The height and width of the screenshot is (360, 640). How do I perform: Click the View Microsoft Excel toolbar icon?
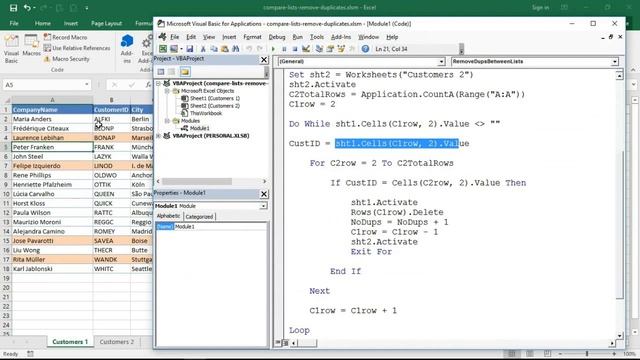(x=163, y=49)
